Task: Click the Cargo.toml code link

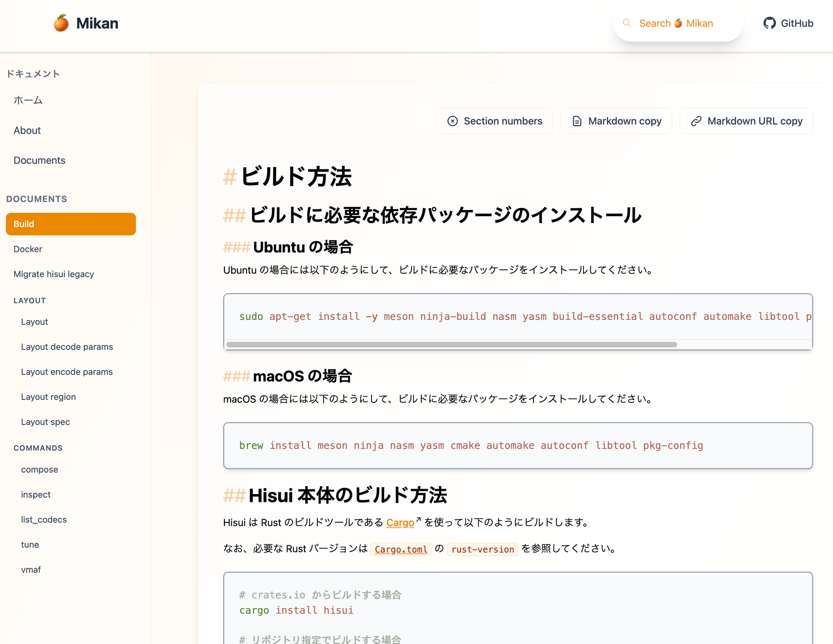Action: click(x=401, y=549)
